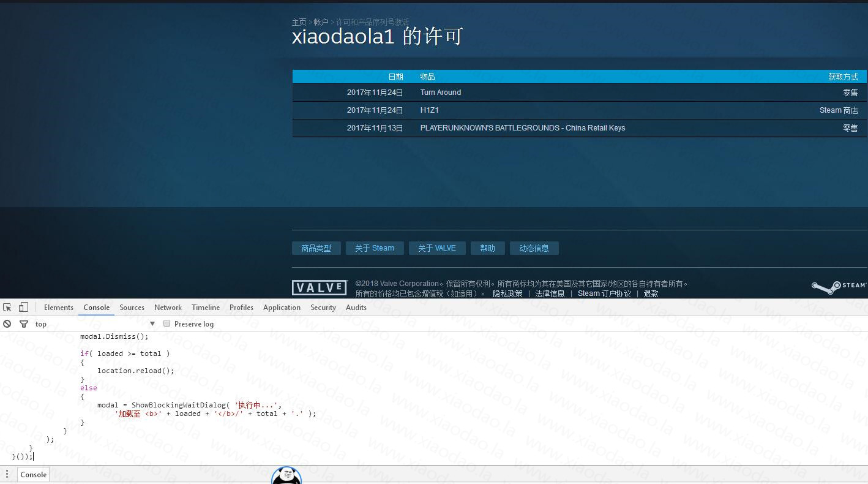Screen dimensions: 868x484
Task: Select the Turn Around license row item
Action: pyautogui.click(x=441, y=93)
